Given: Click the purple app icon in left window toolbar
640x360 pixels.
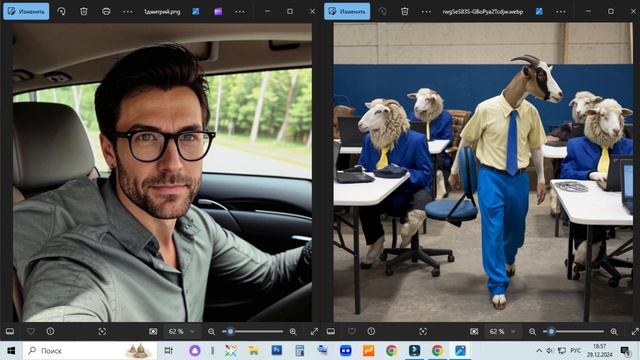Looking at the screenshot, I should point(218,11).
